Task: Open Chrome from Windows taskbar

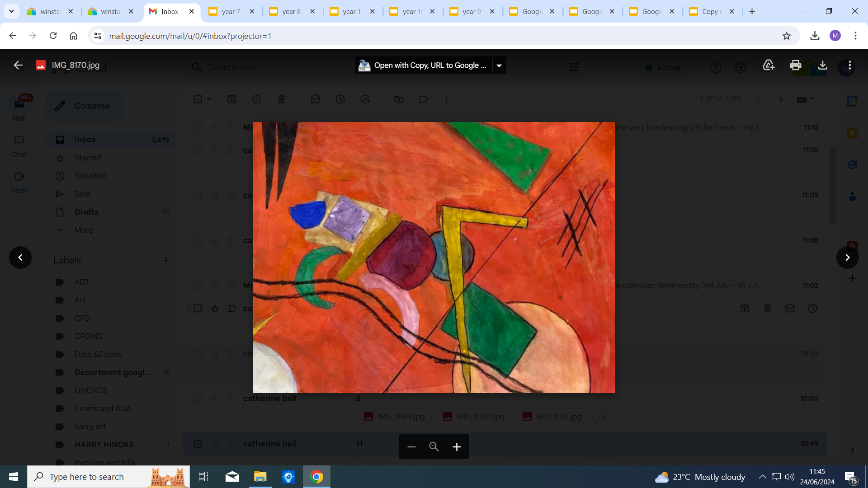Action: (x=316, y=477)
